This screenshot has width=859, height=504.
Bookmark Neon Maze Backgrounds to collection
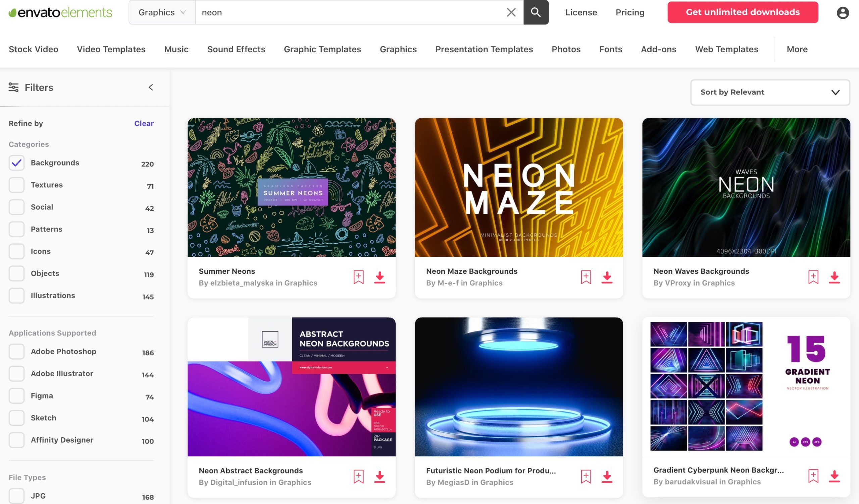(586, 277)
